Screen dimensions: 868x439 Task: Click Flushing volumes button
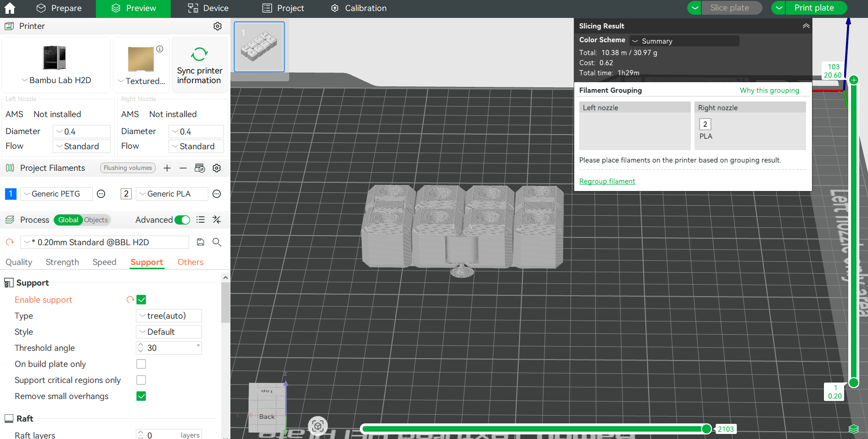[x=128, y=168]
